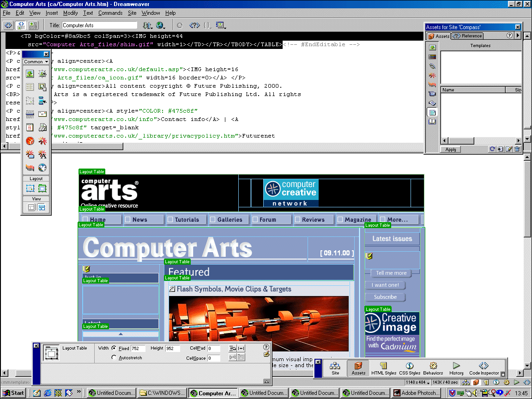Create New Template in Assets panel

point(500,149)
